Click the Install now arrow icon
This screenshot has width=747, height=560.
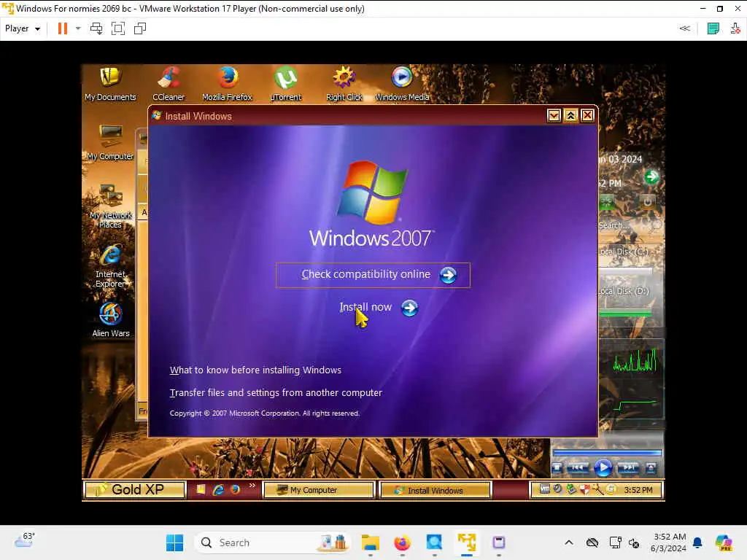(x=409, y=308)
